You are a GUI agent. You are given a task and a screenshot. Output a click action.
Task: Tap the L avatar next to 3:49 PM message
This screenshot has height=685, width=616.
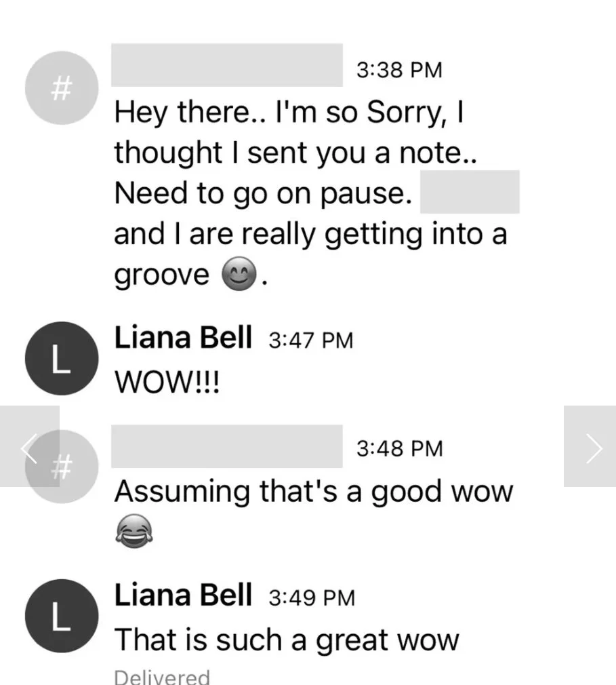coord(62,616)
